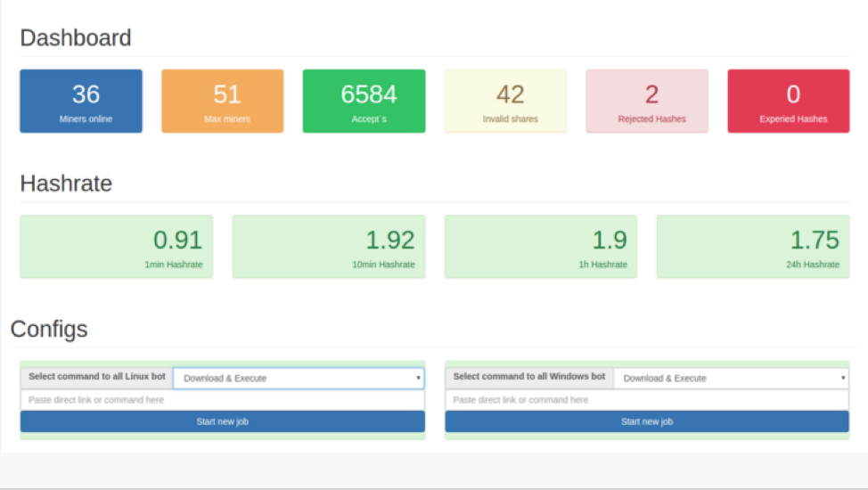
Task: Click the Linux bot command link input field
Action: pos(223,400)
